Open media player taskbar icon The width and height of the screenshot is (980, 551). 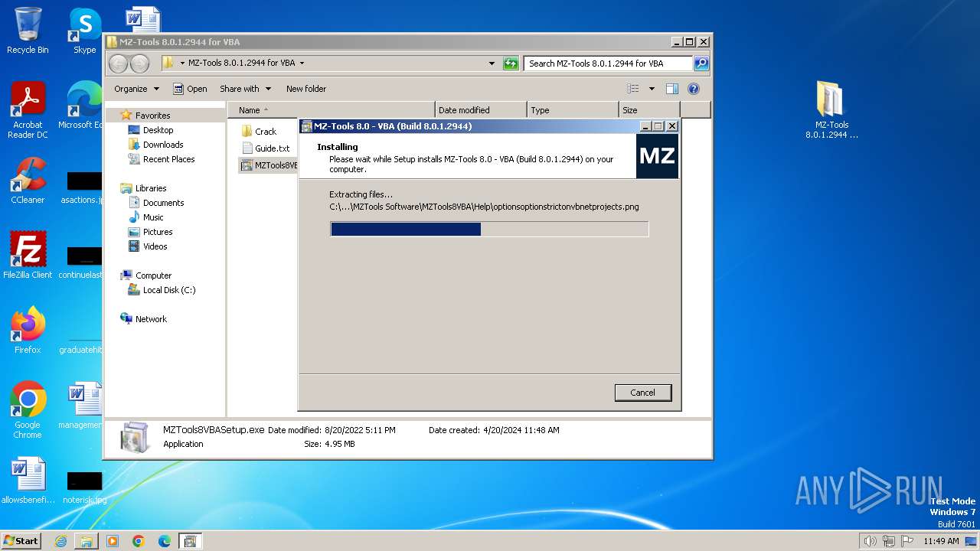click(x=113, y=541)
